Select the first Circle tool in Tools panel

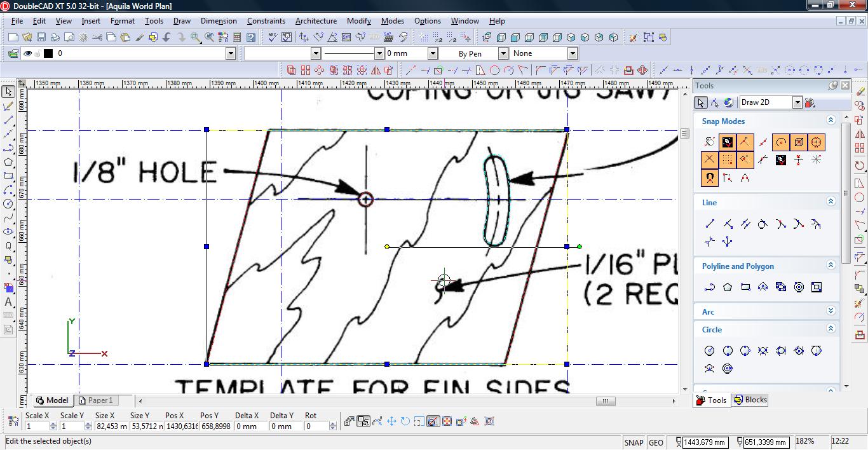tap(710, 350)
